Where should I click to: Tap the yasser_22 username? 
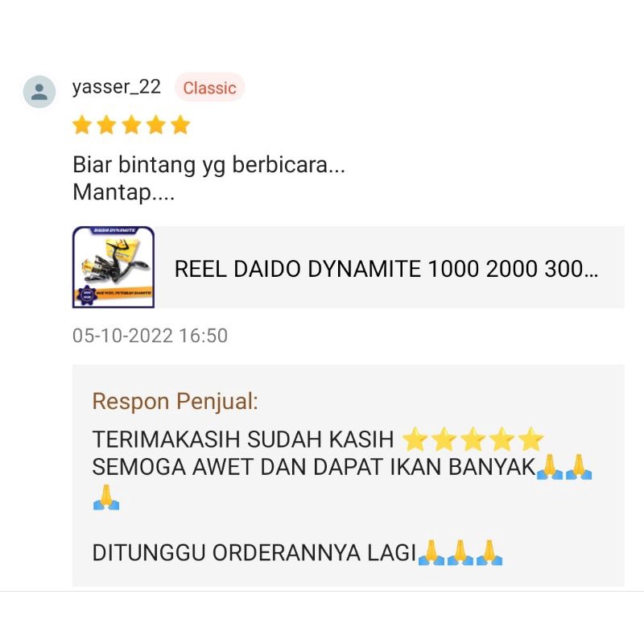tap(116, 87)
